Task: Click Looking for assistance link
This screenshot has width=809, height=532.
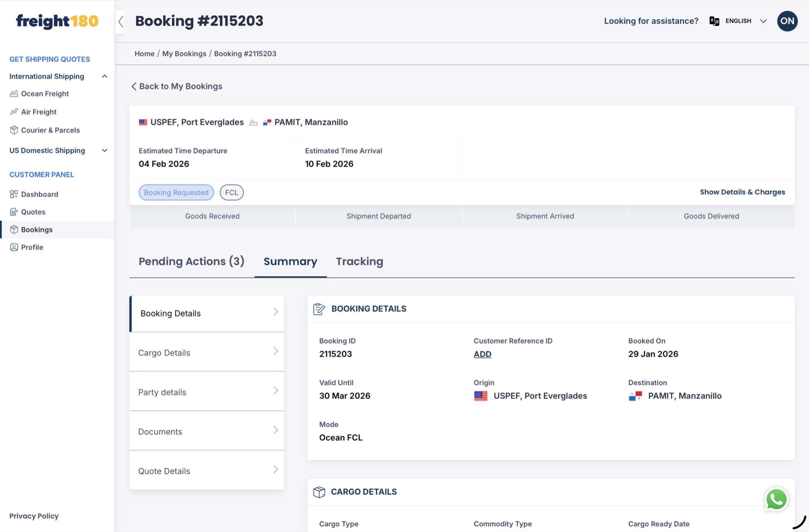Action: pos(651,21)
